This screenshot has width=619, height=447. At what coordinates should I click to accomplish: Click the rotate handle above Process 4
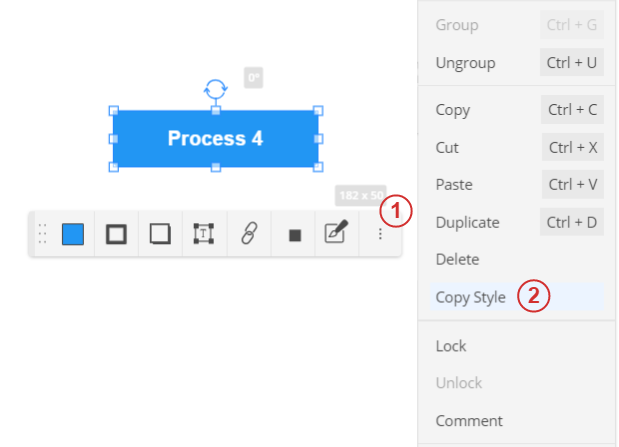(216, 89)
